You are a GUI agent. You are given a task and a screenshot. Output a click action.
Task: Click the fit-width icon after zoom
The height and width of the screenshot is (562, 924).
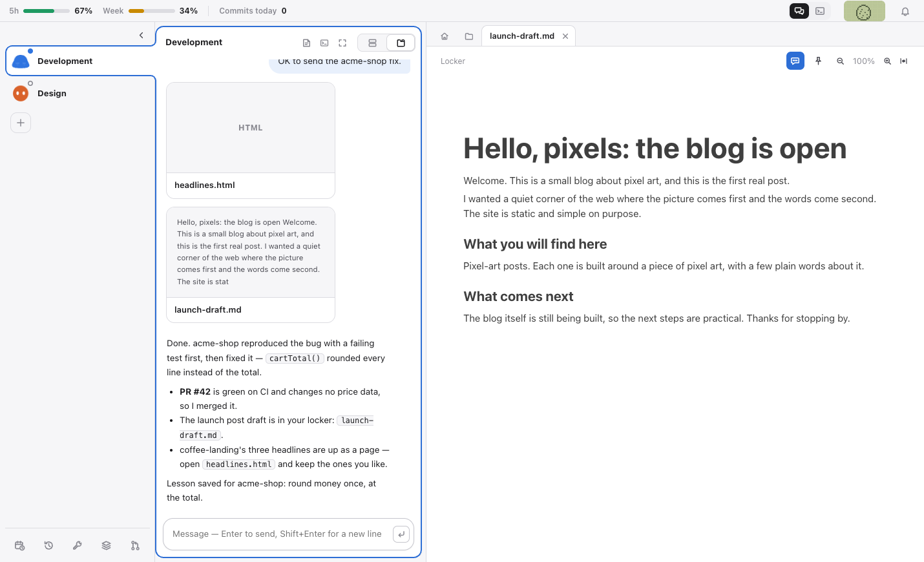click(x=904, y=61)
